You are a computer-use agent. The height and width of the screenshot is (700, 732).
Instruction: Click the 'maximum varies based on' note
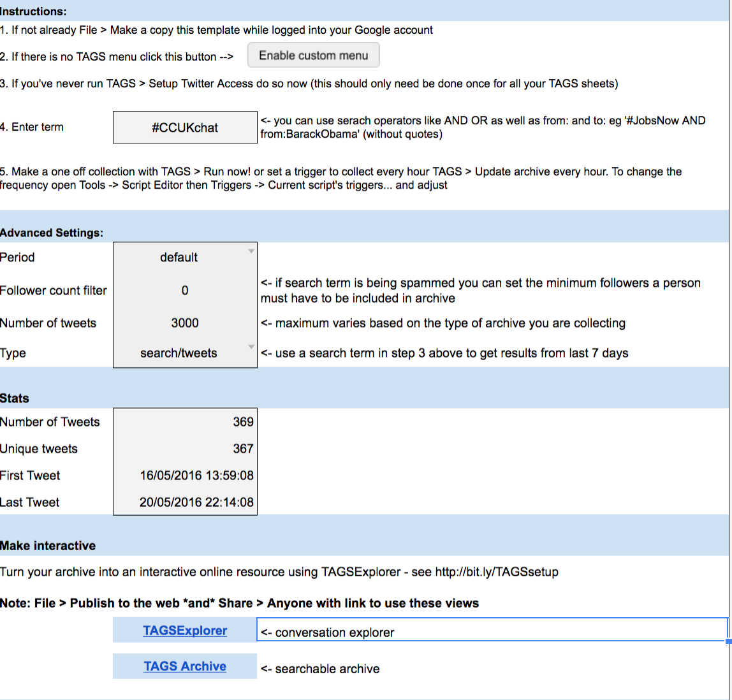point(443,323)
